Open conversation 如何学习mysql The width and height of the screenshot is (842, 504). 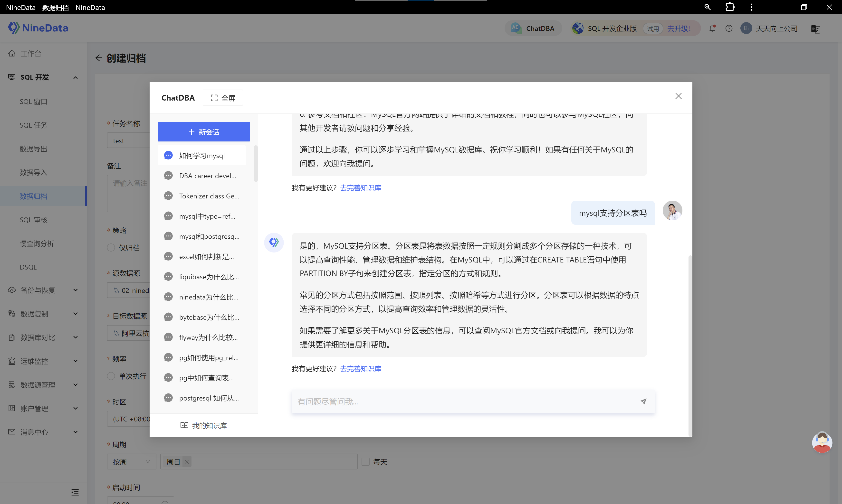[202, 156]
